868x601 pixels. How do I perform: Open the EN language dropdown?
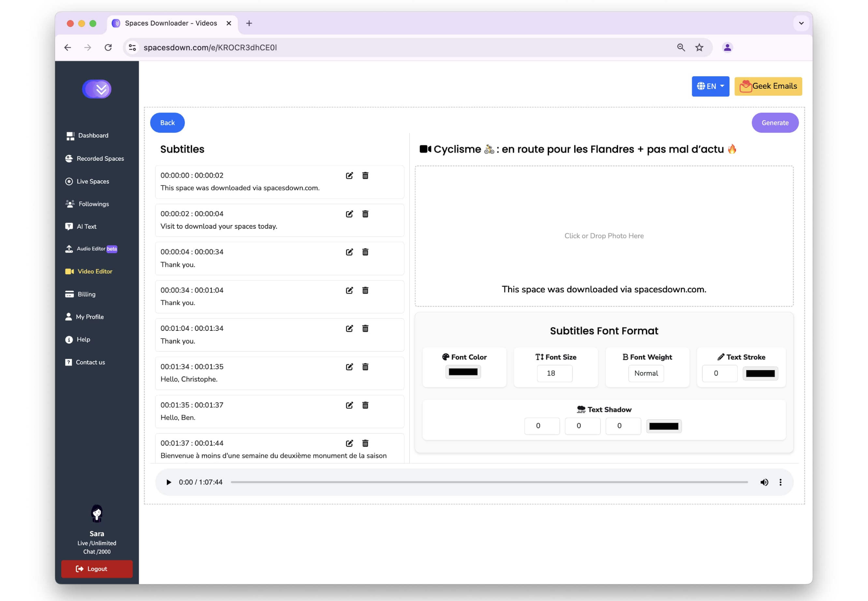(x=711, y=86)
